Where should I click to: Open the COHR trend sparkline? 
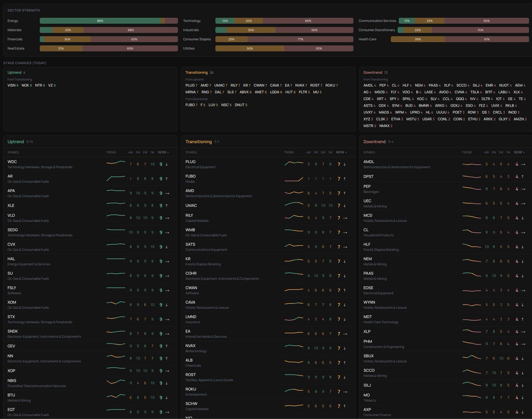point(294,274)
